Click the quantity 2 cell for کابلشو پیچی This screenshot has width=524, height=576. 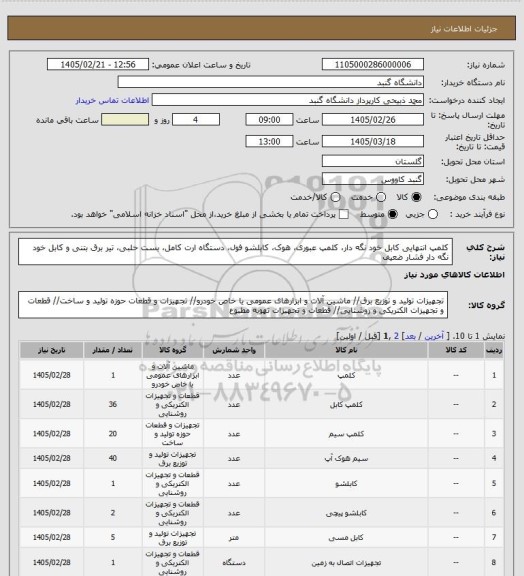(113, 512)
